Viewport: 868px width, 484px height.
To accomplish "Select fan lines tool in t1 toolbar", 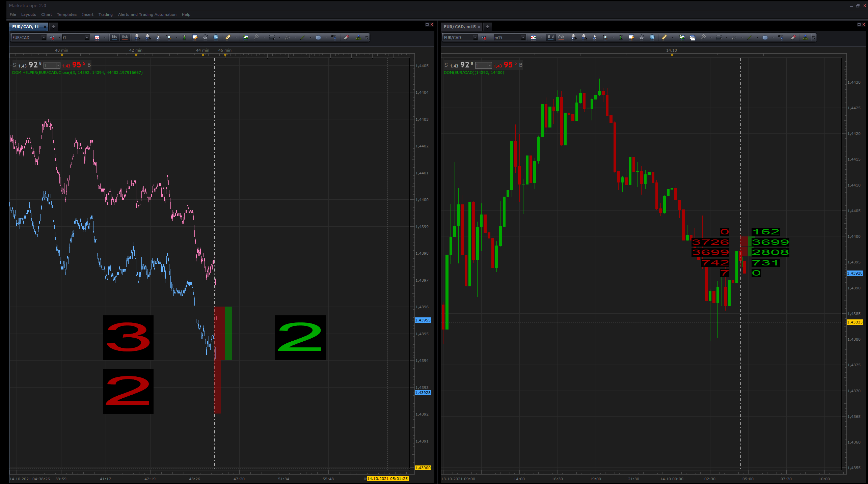I will point(287,37).
